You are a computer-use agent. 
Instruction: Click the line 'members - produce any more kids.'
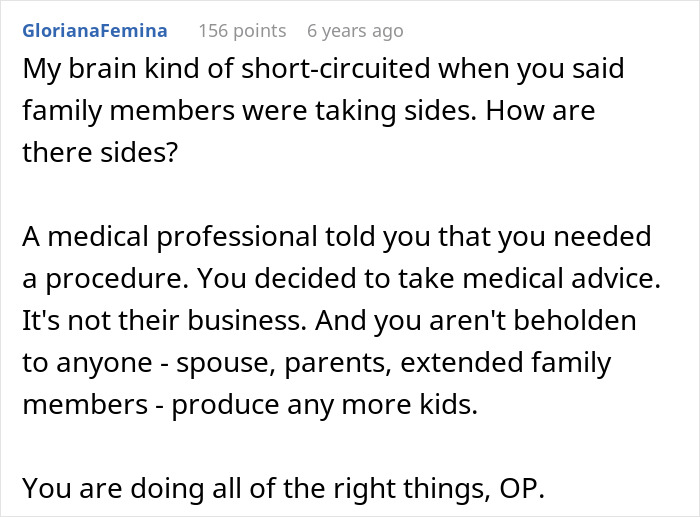(x=250, y=404)
